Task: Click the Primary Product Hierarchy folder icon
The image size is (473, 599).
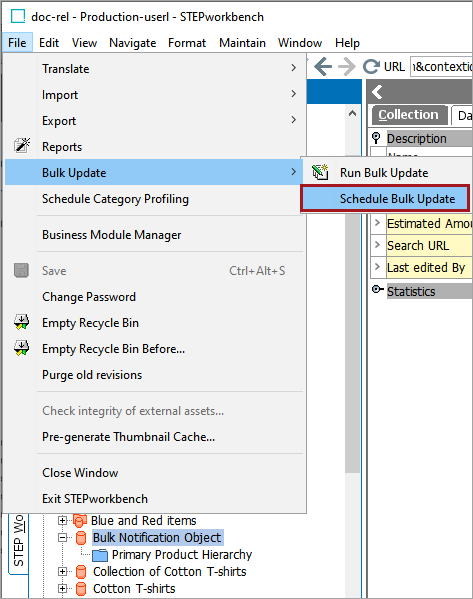Action: (x=100, y=555)
